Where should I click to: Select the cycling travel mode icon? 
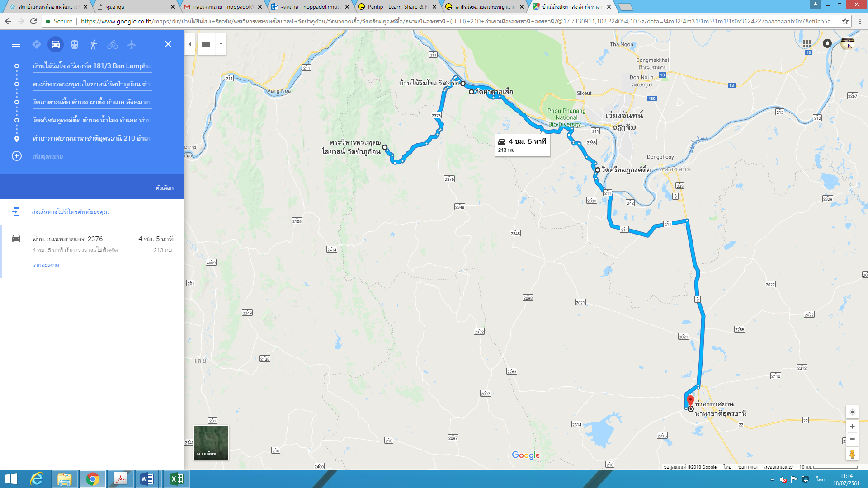click(x=113, y=44)
